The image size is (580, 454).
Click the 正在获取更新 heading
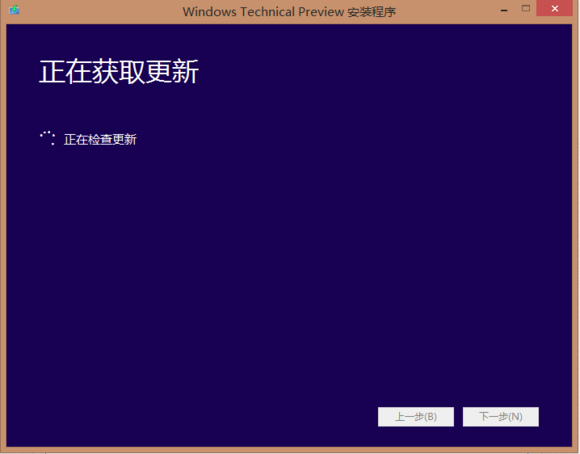click(119, 72)
